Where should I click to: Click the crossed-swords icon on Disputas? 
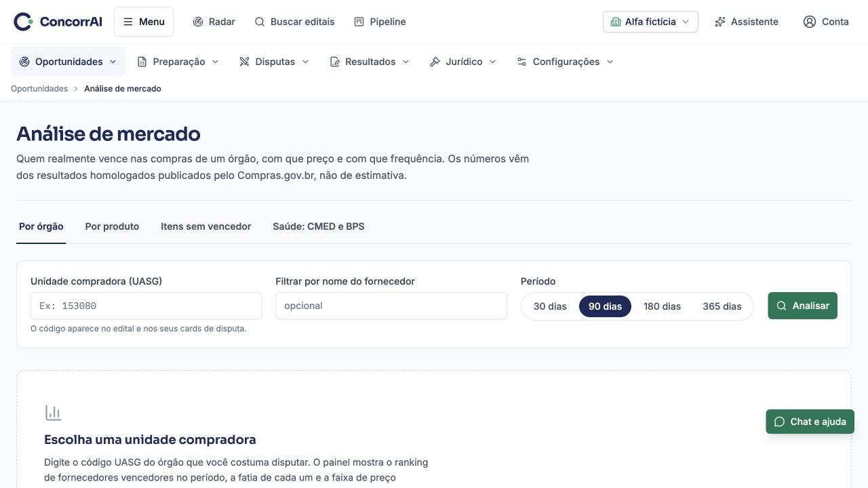pyautogui.click(x=244, y=62)
